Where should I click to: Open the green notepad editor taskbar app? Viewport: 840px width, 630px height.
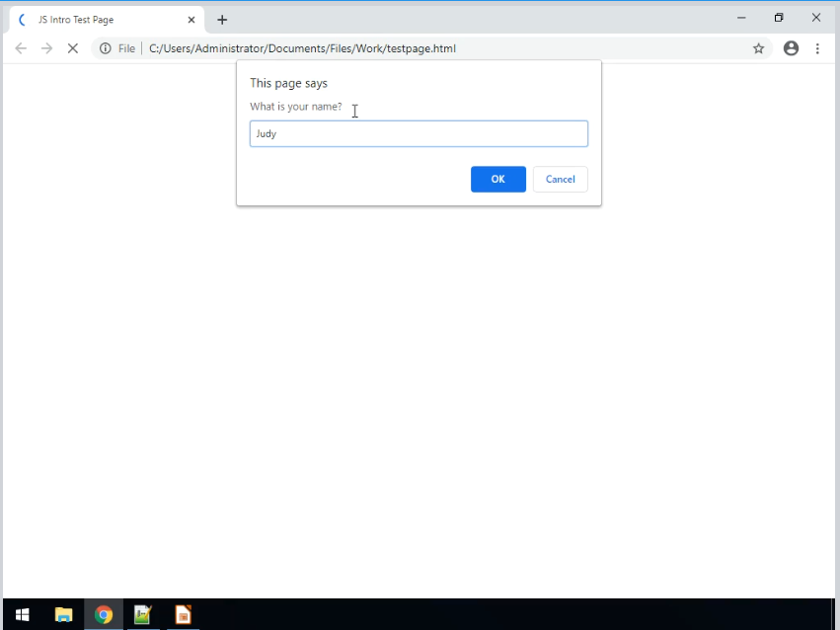pos(143,614)
